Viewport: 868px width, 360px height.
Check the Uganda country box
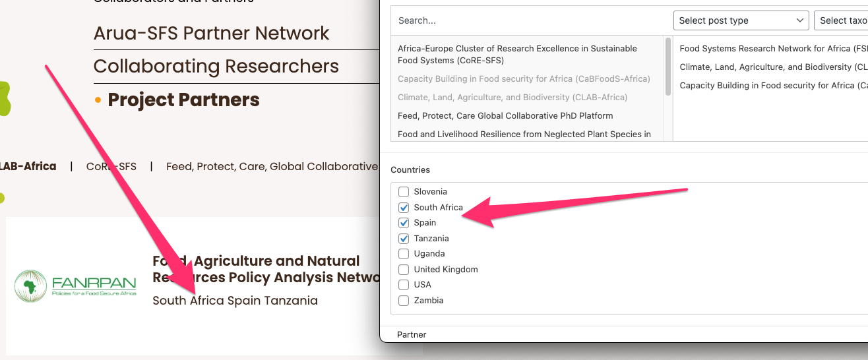coord(404,254)
